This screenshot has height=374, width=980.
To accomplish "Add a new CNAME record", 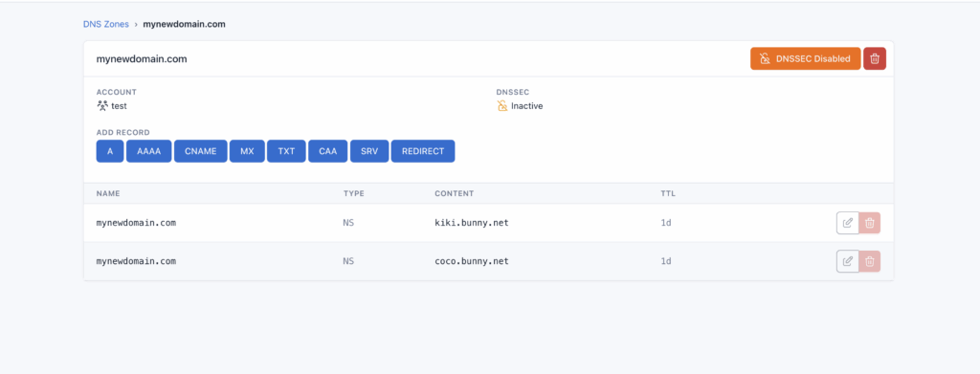I will point(200,151).
